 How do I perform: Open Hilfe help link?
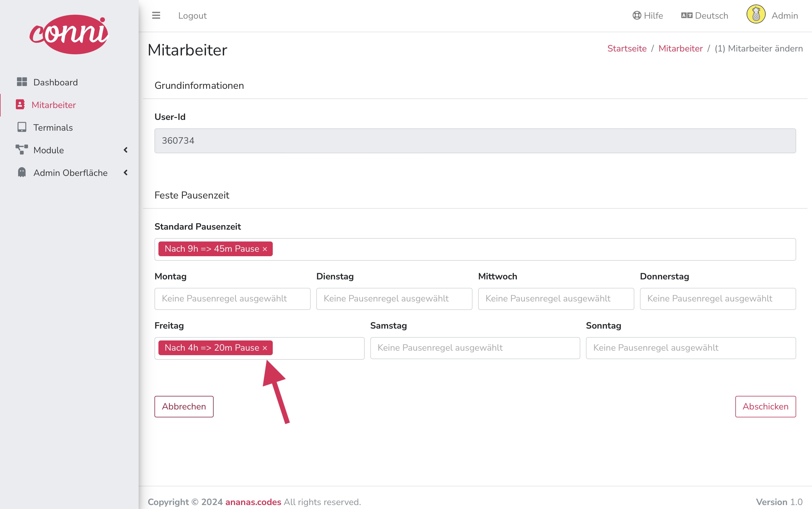click(648, 16)
